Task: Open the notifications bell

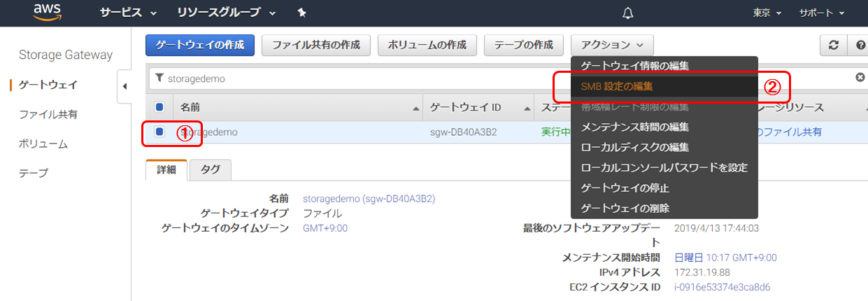Action: (628, 13)
